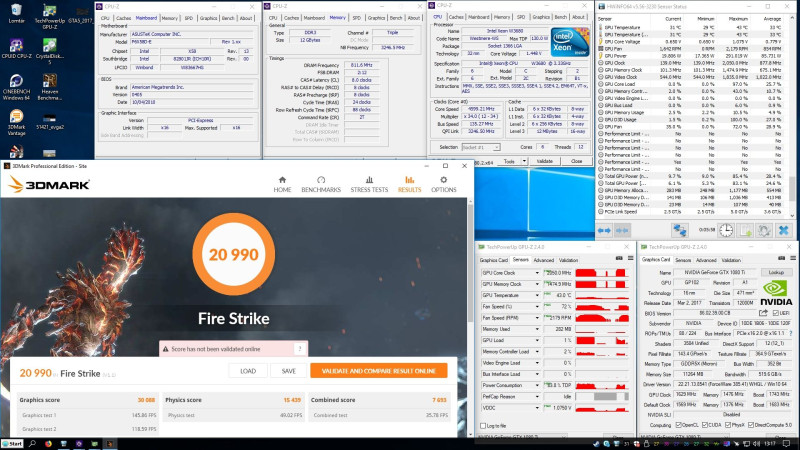Screen dimensions: 800x450
Task: Switch to SPD tab in CPU-Z Memory window
Action: 357,18
